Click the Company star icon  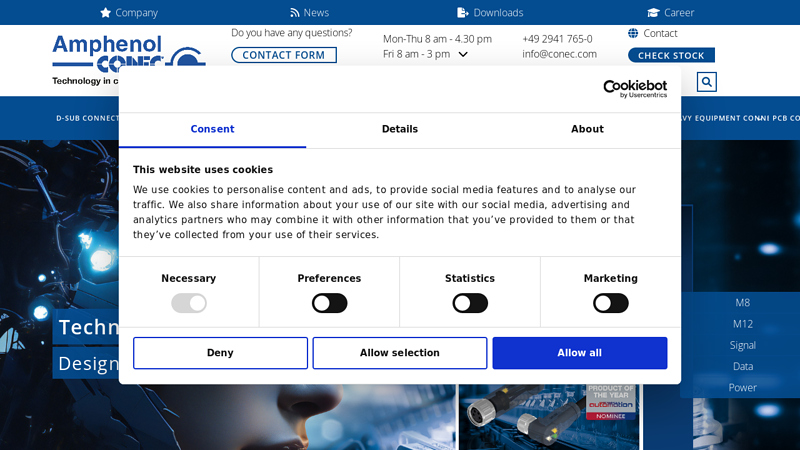[x=105, y=13]
